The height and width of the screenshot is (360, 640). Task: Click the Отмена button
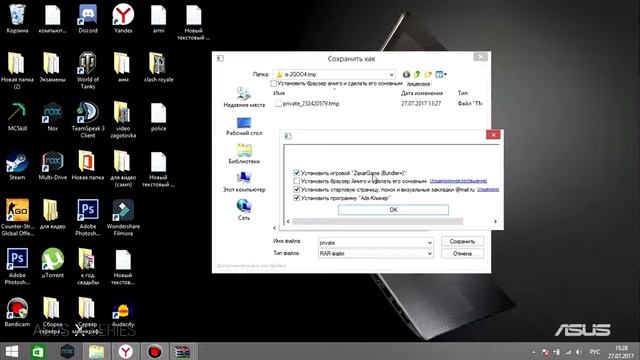462,253
